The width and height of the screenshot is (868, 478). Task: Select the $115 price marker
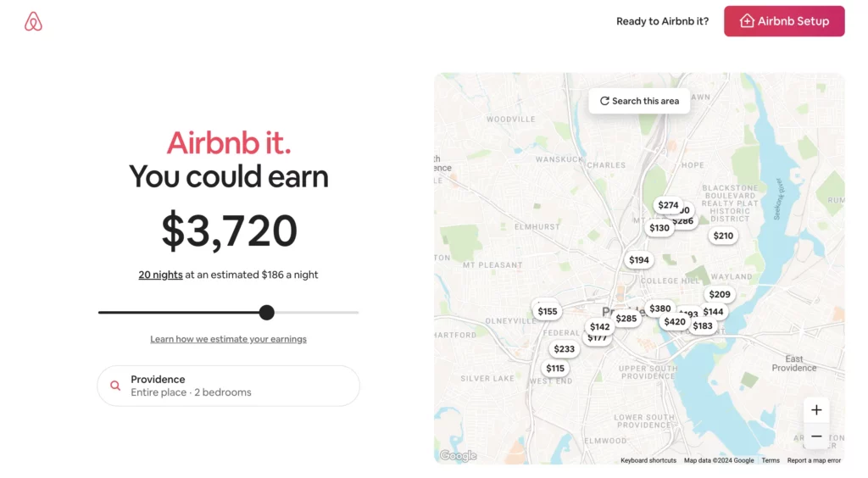(555, 368)
